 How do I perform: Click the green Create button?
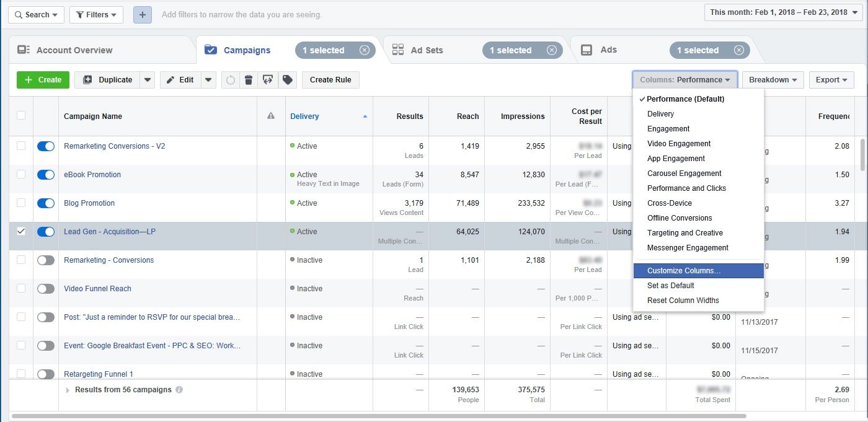coord(42,79)
